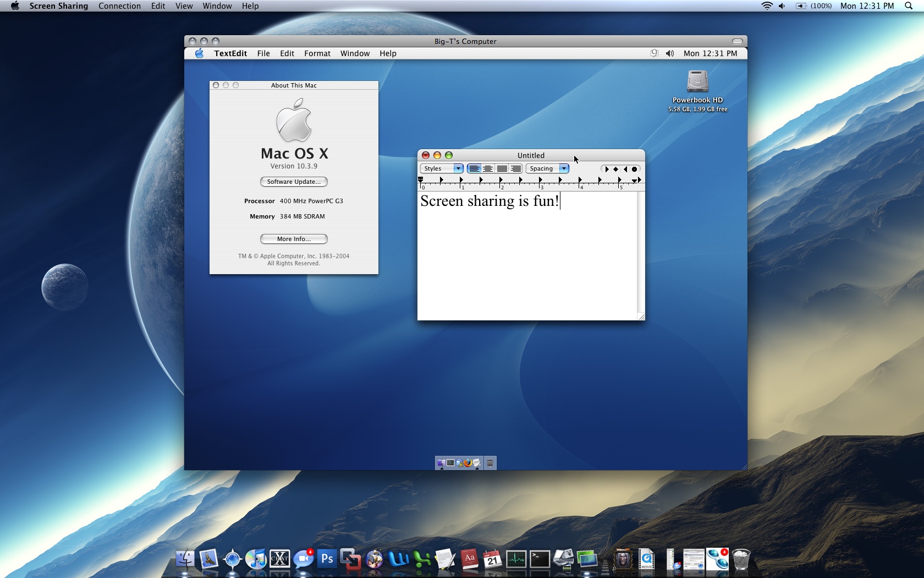The width and height of the screenshot is (924, 578).
Task: Launch Microsoft Excel from the dock
Action: (x=422, y=559)
